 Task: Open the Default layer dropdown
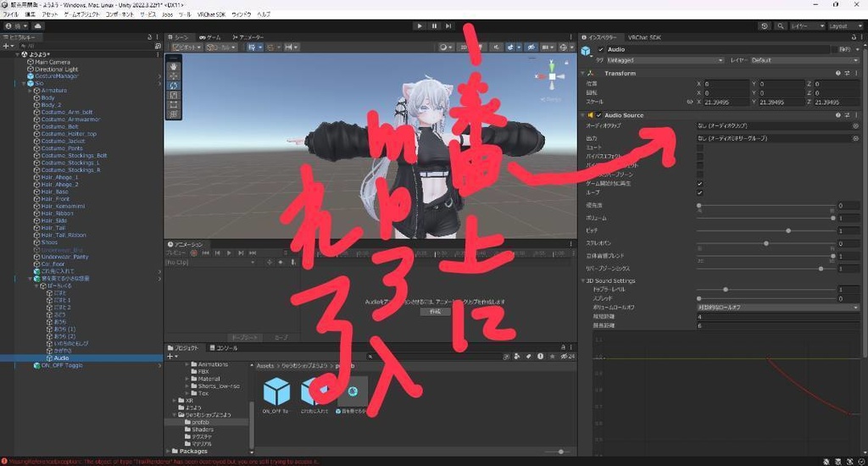[804, 60]
